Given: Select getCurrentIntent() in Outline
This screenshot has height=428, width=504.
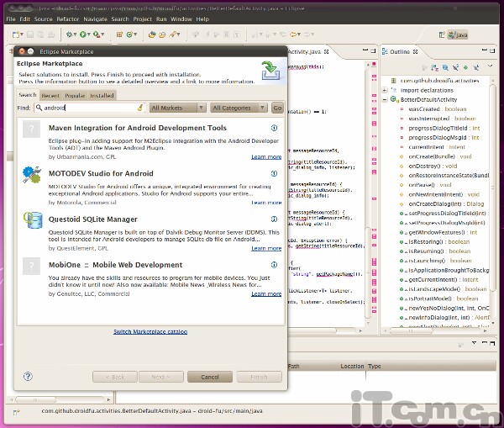Looking at the screenshot, I should 444,280.
